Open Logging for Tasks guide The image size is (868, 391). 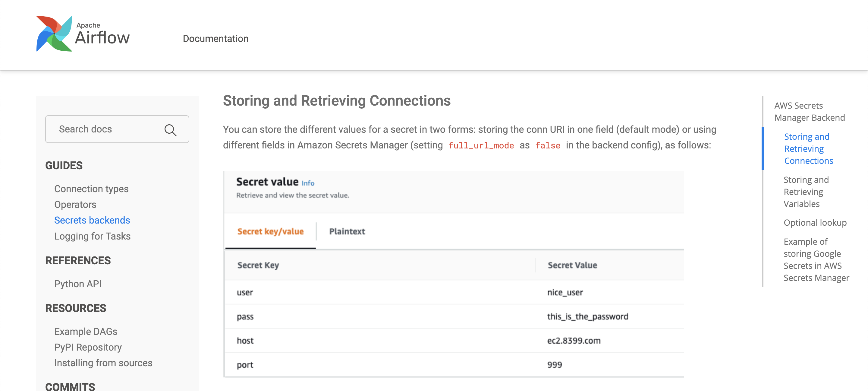coord(92,236)
